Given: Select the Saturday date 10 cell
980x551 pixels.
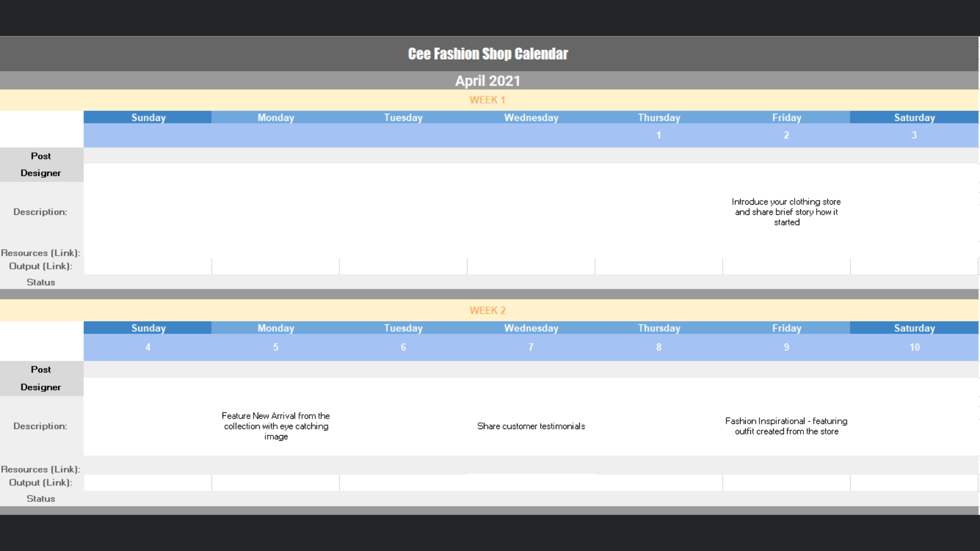Looking at the screenshot, I should pos(914,347).
